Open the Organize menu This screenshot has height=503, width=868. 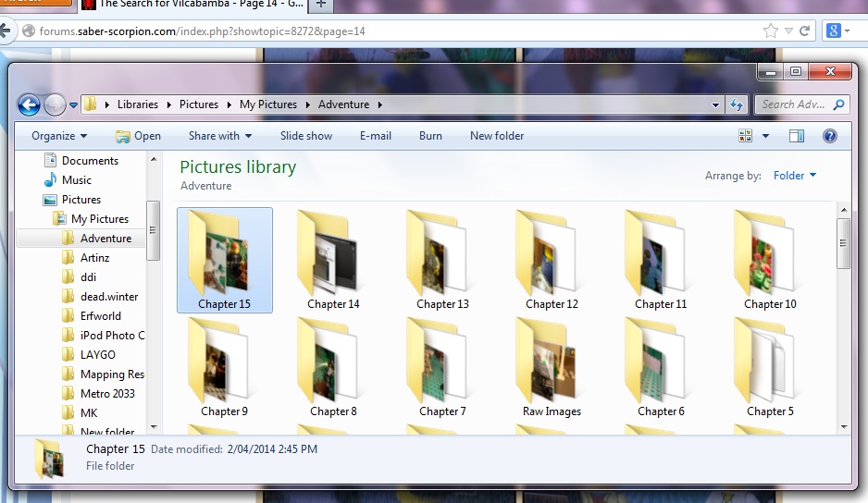tap(59, 136)
